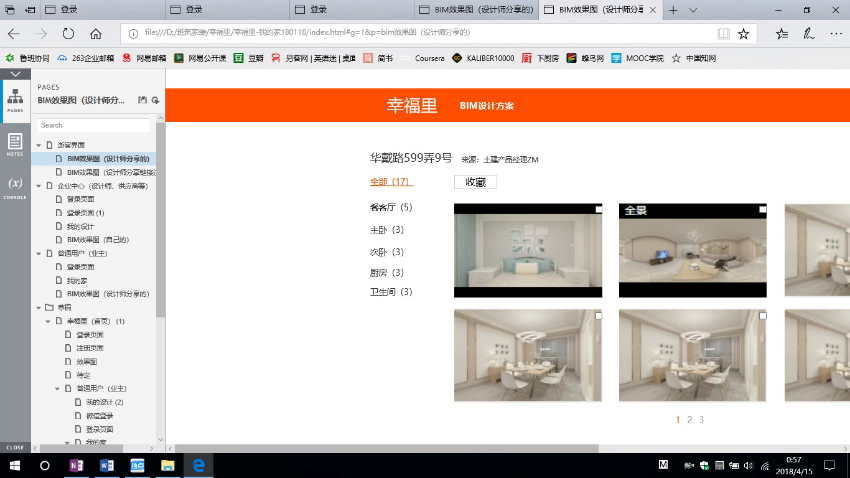The height and width of the screenshot is (478, 850).
Task: Collapse the 普通用户 (业主) node above 草稿
Action: [x=39, y=254]
